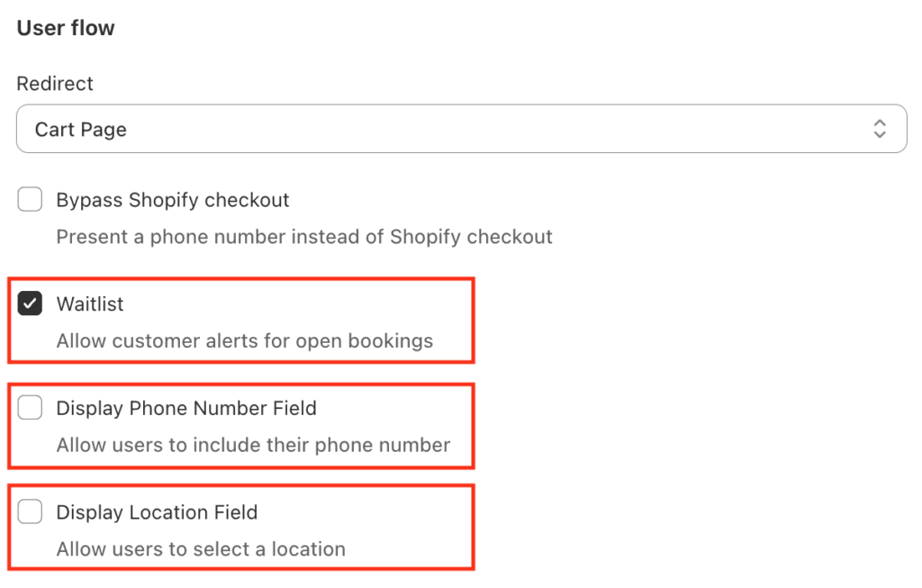The width and height of the screenshot is (922, 588).
Task: Click the "Display Phone Number Field" label
Action: click(186, 409)
